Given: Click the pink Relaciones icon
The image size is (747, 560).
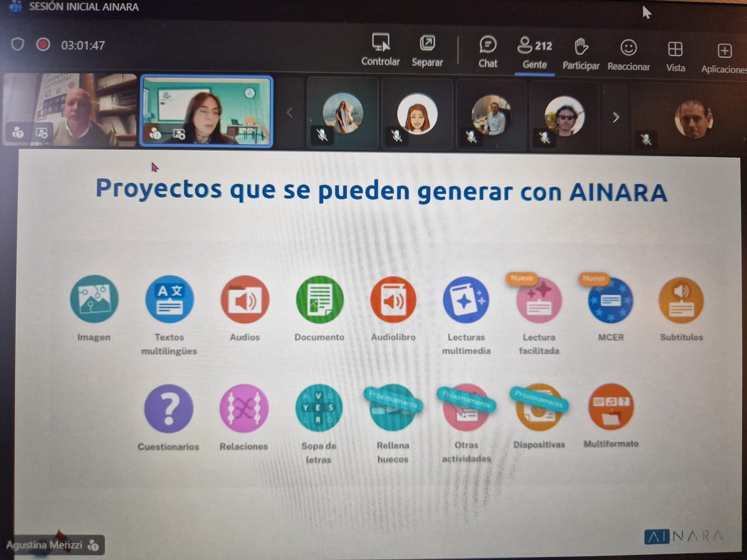Looking at the screenshot, I should 244,408.
